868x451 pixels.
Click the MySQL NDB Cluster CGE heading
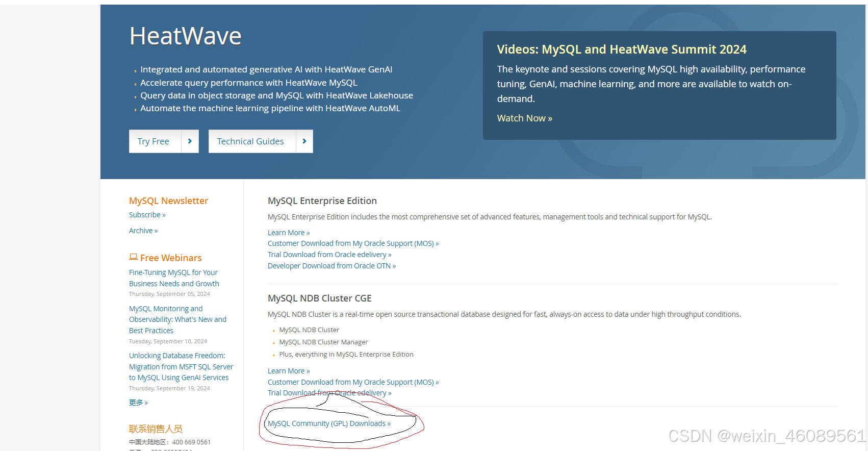pyautogui.click(x=320, y=298)
